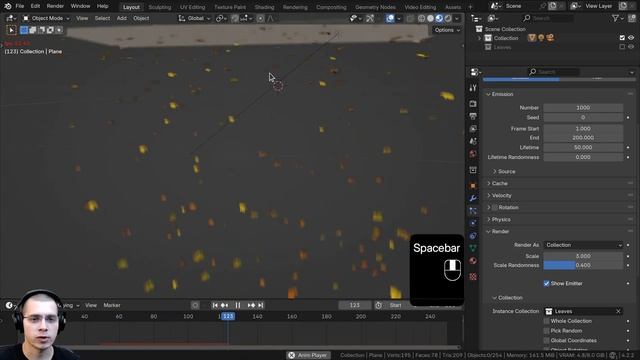The height and width of the screenshot is (360, 640).
Task: Open the Texture properties checker tab icon
Action: tap(473, 277)
